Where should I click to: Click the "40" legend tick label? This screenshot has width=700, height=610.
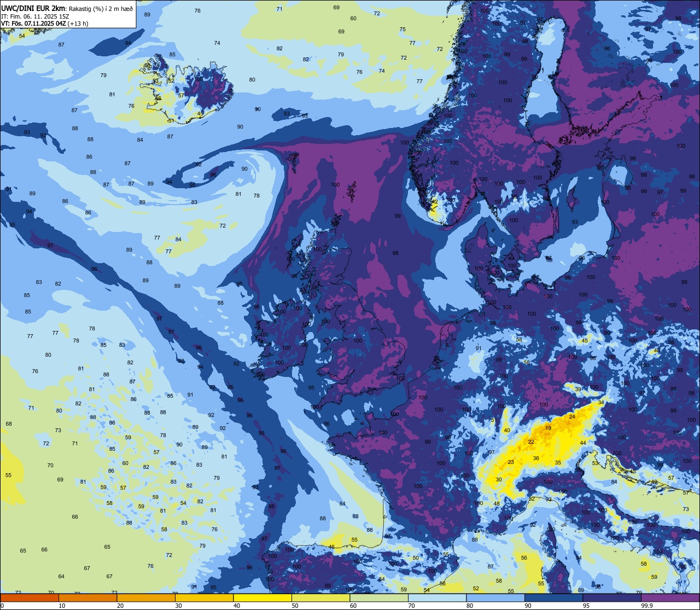coord(237,606)
